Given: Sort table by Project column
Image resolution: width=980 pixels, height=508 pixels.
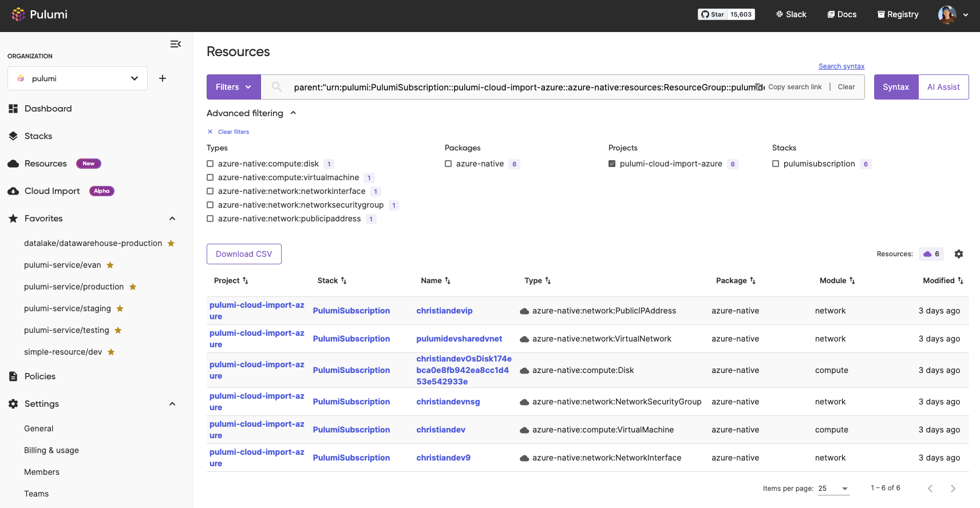Looking at the screenshot, I should coord(231,280).
